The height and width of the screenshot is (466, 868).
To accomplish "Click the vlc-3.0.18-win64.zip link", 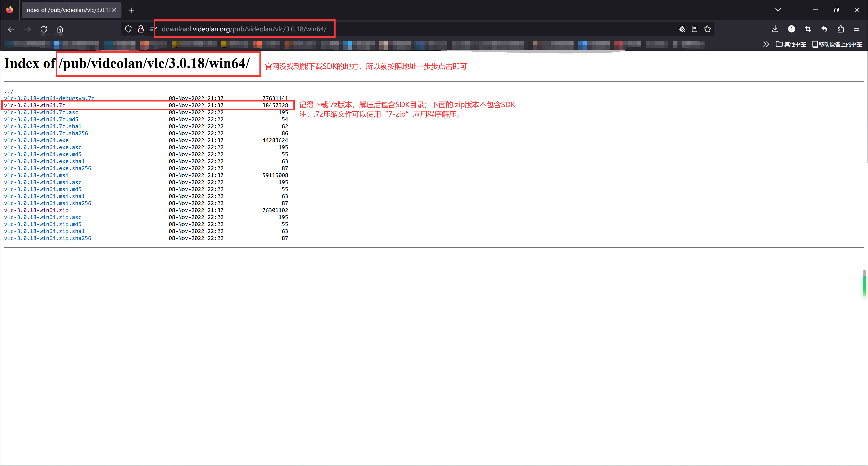I will (36, 210).
